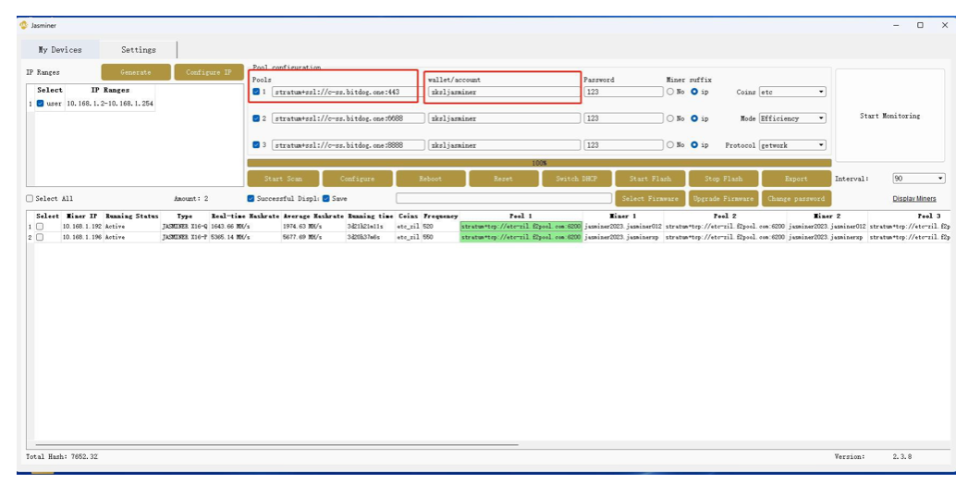Open the Protocol dropdown showing getwork
980x496 pixels.
coord(792,145)
